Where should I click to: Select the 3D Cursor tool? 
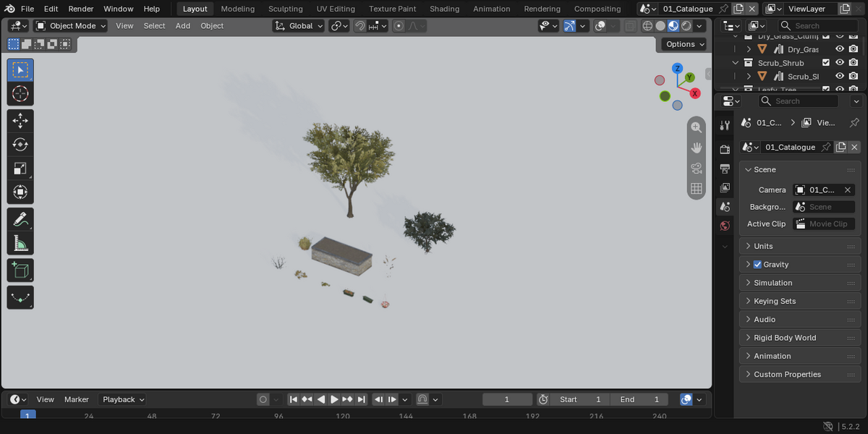(20, 94)
